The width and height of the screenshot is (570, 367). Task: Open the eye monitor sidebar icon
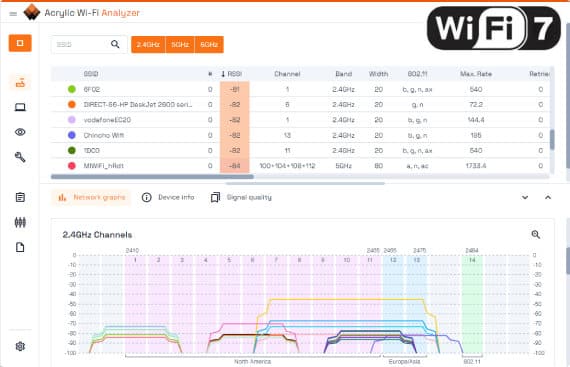point(20,132)
